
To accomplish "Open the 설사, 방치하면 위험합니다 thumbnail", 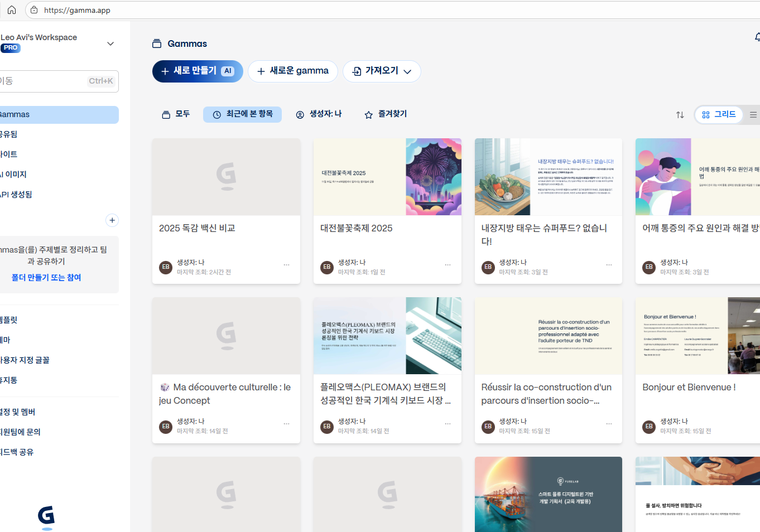I will pos(698,495).
